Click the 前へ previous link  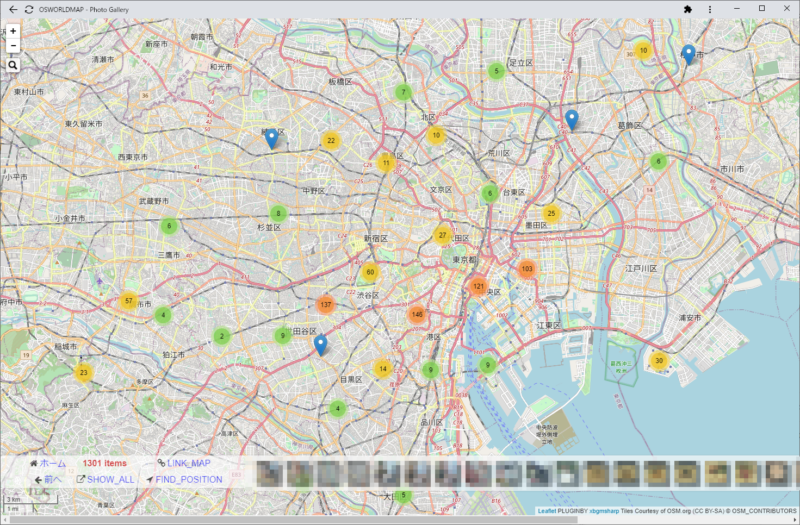[48, 480]
